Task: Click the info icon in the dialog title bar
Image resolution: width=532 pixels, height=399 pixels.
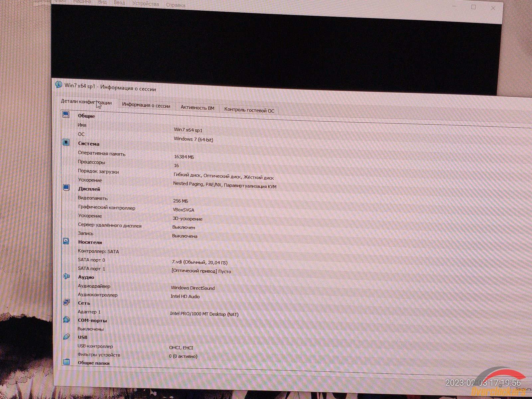Action: coord(59,84)
